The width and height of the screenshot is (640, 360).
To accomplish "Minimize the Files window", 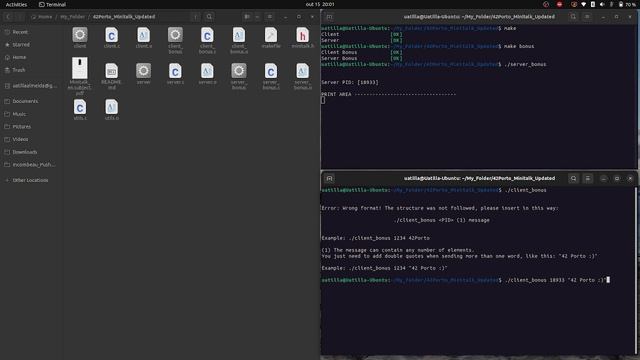I will [x=285, y=17].
